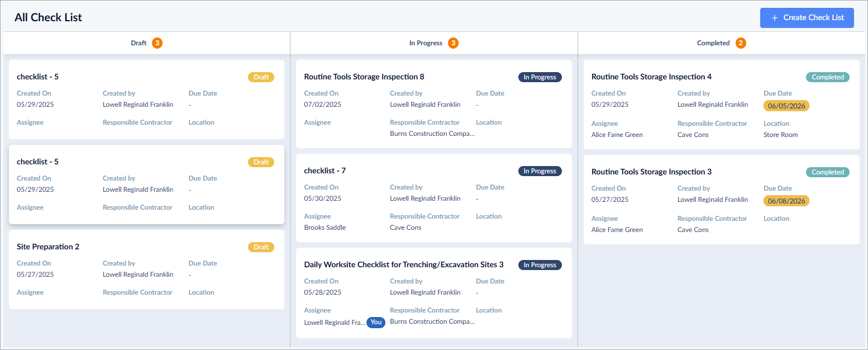This screenshot has height=350, width=868.
Task: Click In Progress status pill on checklist - 7
Action: pos(540,171)
